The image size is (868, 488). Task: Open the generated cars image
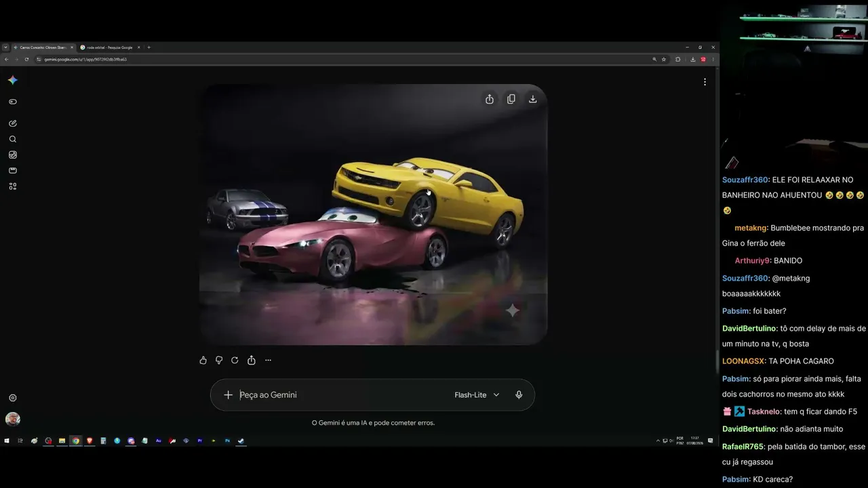(x=373, y=214)
